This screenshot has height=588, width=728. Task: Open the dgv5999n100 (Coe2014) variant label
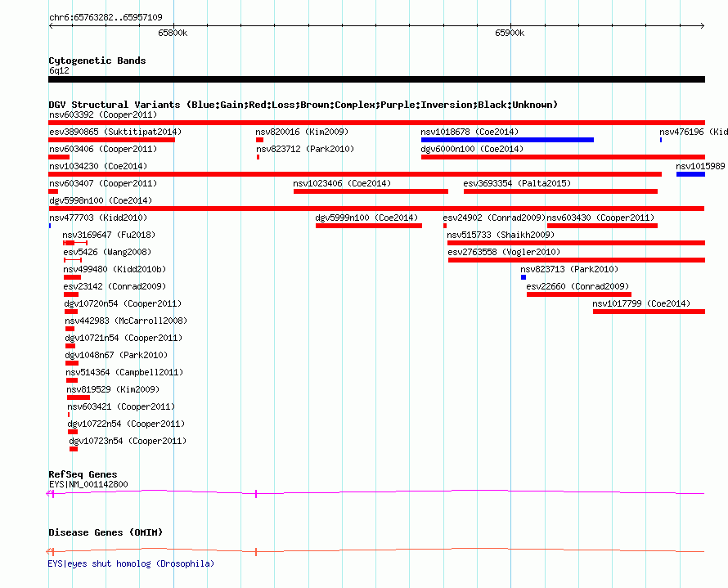366,218
